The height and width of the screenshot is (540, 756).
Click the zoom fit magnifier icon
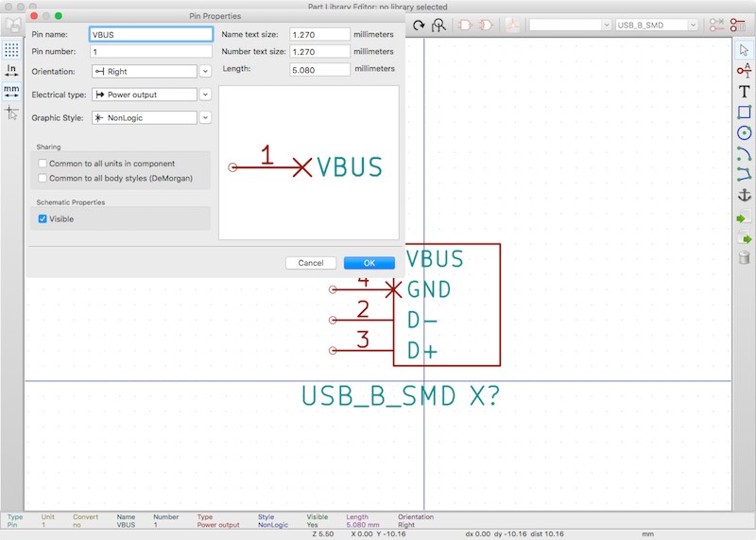coord(438,26)
